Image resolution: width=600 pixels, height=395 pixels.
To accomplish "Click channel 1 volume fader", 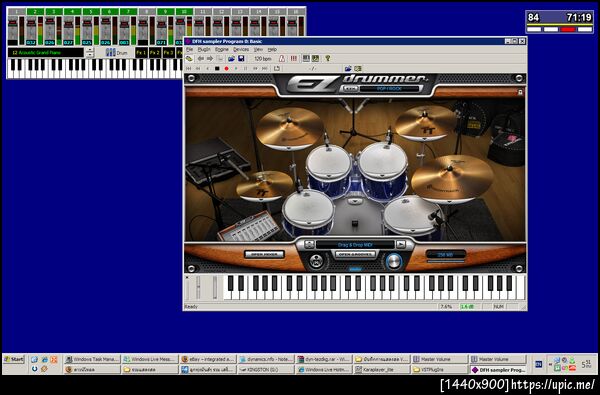I will point(13,24).
